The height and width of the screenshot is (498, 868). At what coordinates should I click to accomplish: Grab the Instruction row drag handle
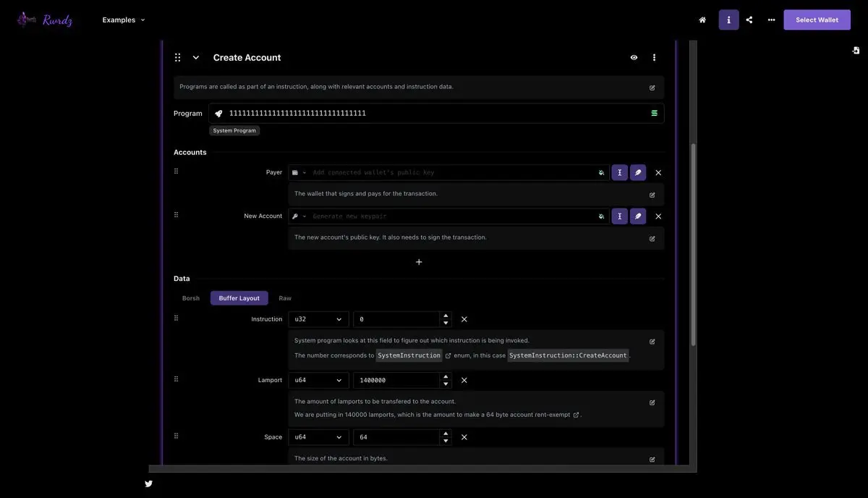[x=176, y=318]
